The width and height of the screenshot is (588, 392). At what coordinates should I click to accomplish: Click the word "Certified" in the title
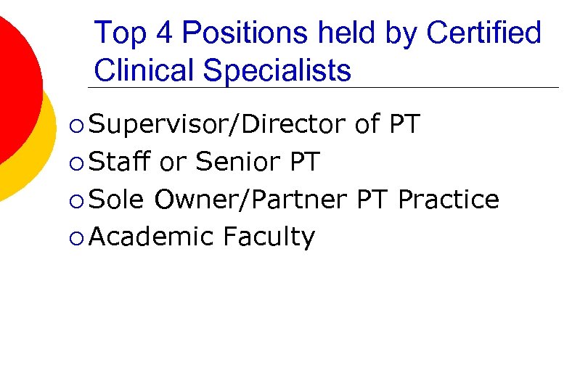pyautogui.click(x=483, y=33)
